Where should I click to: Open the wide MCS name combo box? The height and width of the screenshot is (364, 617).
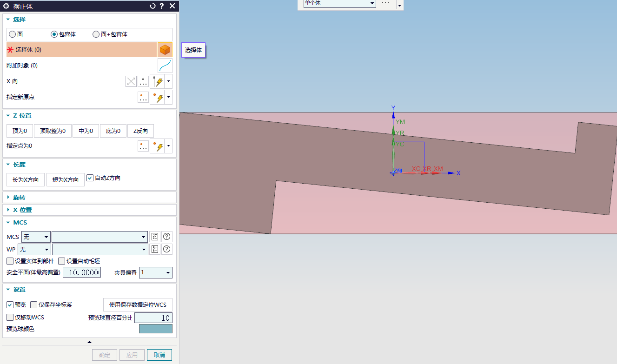coord(100,237)
